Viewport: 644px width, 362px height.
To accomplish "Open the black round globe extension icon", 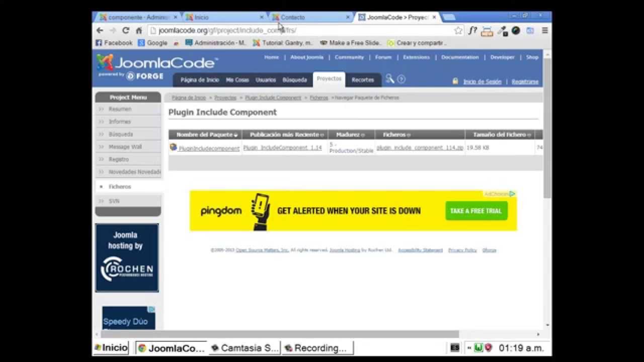I will pyautogui.click(x=516, y=30).
